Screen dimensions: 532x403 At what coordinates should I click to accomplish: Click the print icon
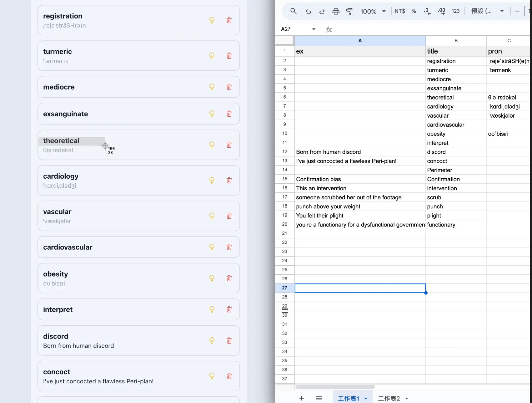point(336,12)
